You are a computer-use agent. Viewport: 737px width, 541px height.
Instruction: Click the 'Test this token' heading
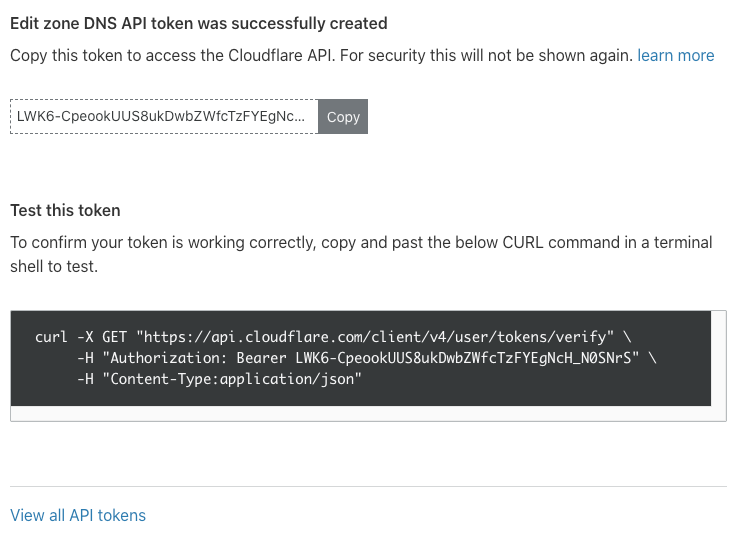(x=65, y=210)
